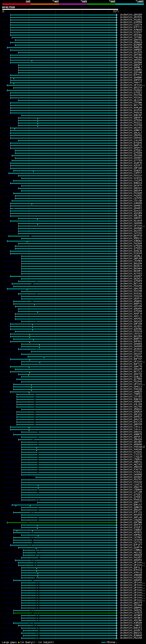The image size is (146, 644).
Task: Select the UniRef100_P42644 label
Action: point(131,244)
